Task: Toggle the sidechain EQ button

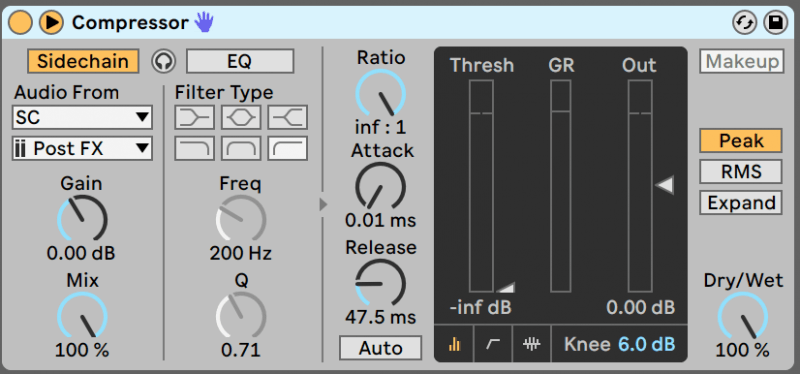Action: pyautogui.click(x=240, y=61)
